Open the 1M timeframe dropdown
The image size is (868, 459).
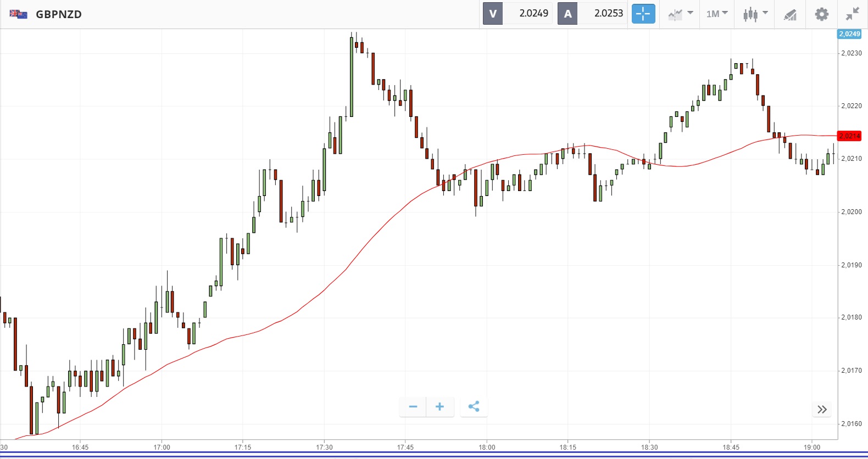tap(717, 14)
